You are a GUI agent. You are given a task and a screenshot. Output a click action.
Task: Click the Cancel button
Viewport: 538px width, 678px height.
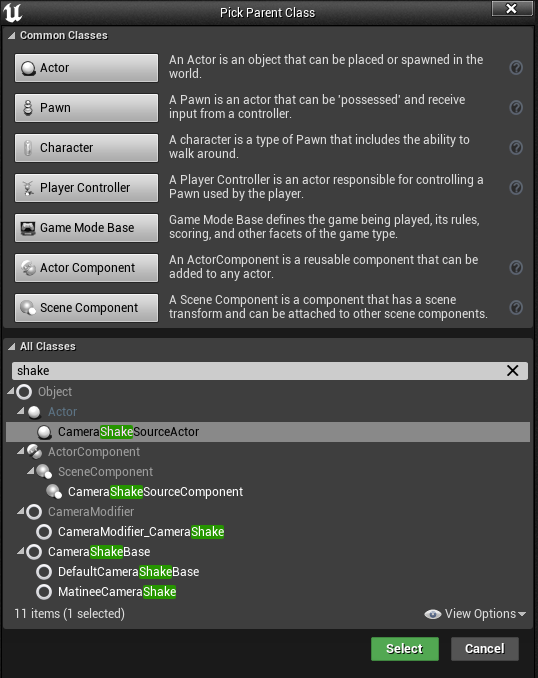[485, 649]
